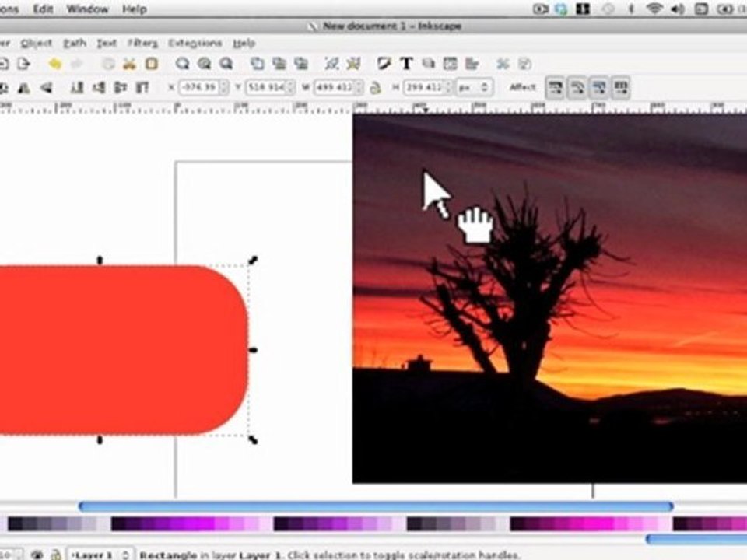Lower selection one step icon
The image size is (747, 560).
tap(99, 88)
